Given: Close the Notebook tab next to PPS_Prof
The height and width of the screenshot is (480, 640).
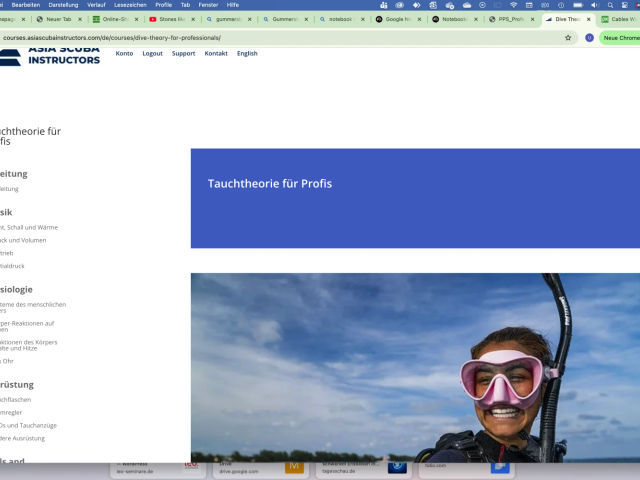Looking at the screenshot, I should tap(476, 19).
